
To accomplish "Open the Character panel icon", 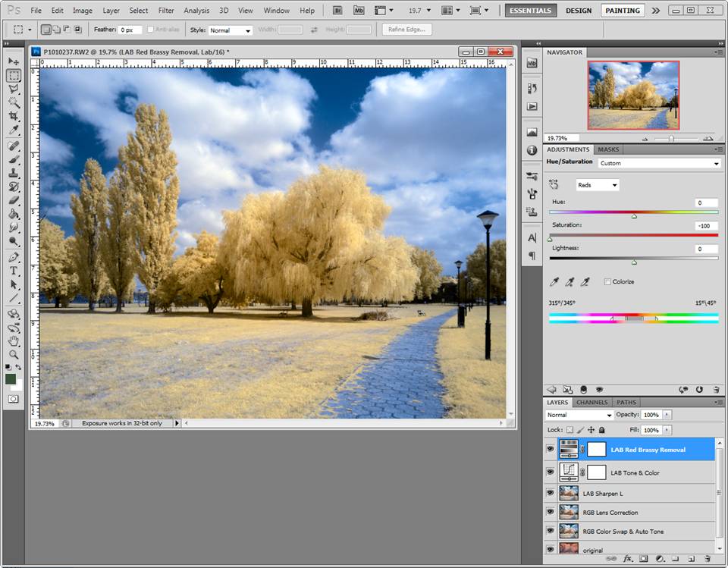I will point(532,238).
